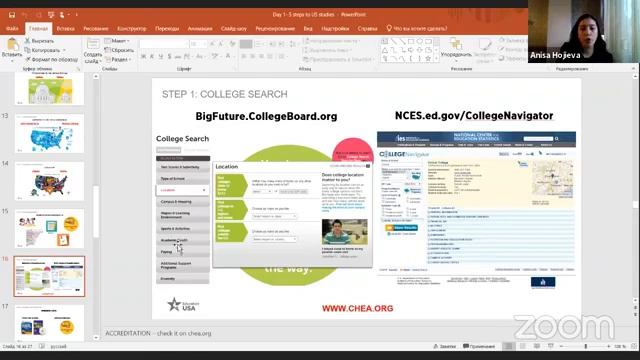Switch to the Рецензирование tab
This screenshot has height=360, width=640.
click(275, 29)
